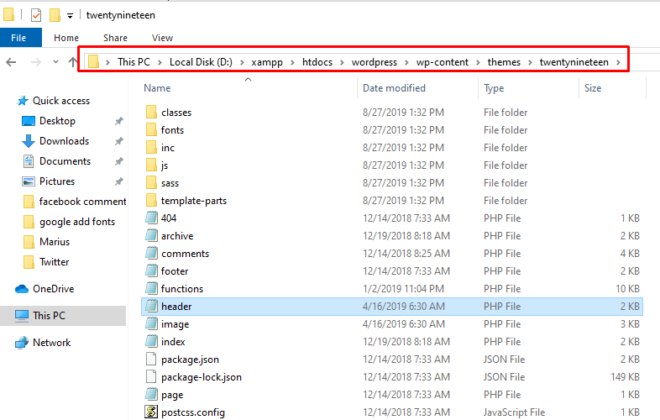Select the sass folder icon

point(151,183)
